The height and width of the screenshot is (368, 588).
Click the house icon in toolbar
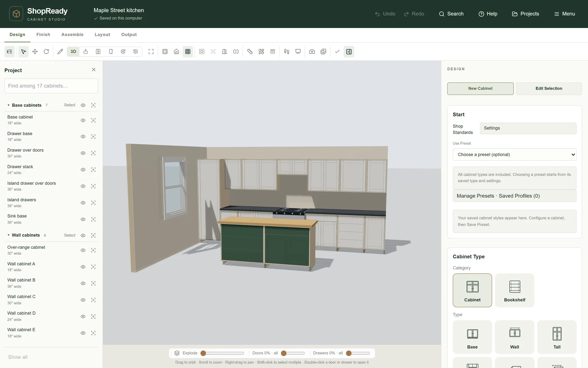[x=176, y=52]
